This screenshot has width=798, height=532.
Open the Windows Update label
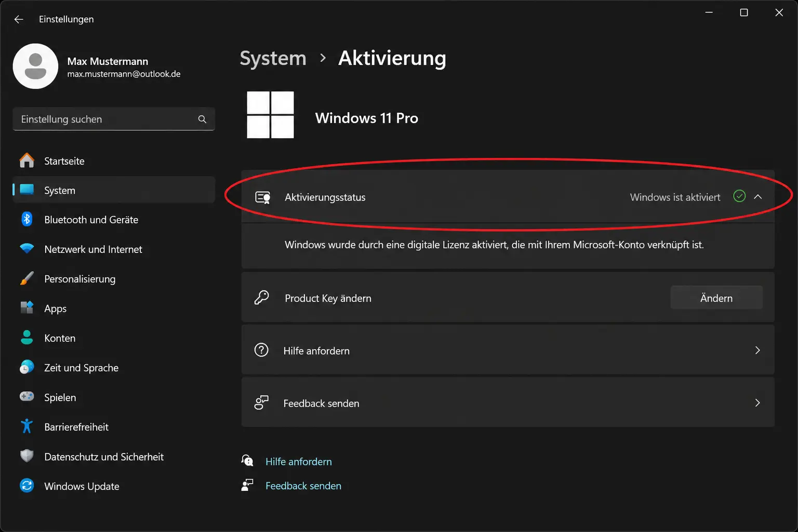[x=82, y=486]
